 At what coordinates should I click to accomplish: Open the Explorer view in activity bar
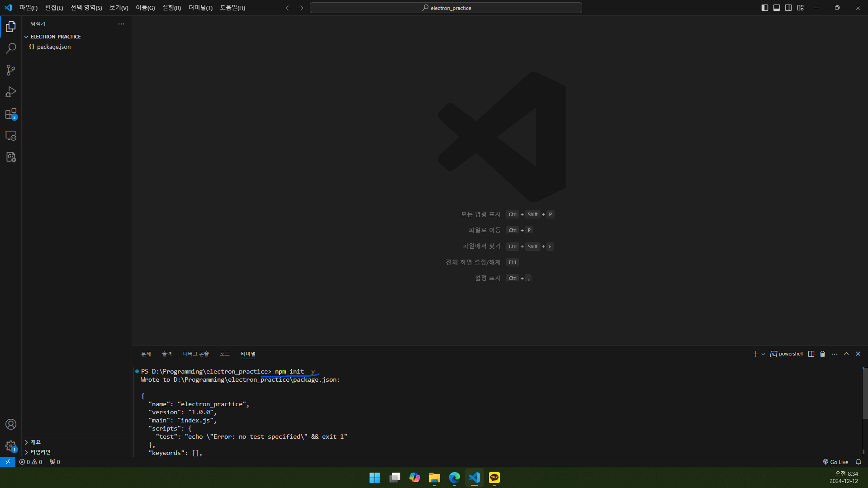pos(11,27)
